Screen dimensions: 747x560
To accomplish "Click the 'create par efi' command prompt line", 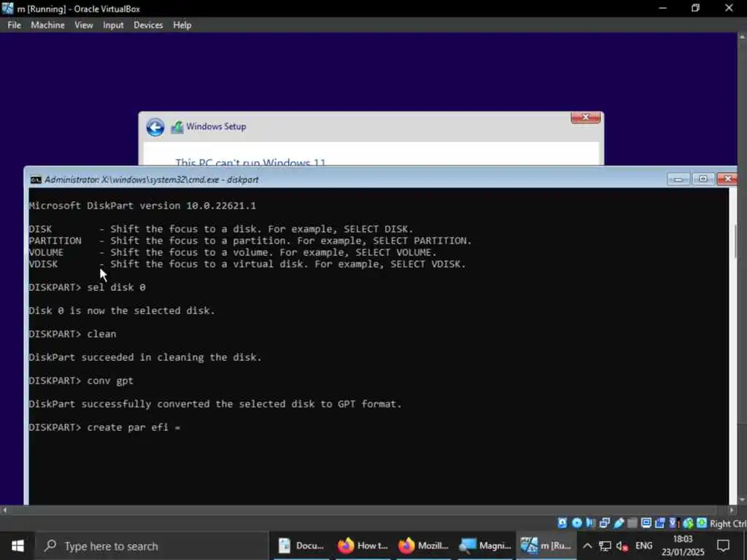I will (x=105, y=427).
